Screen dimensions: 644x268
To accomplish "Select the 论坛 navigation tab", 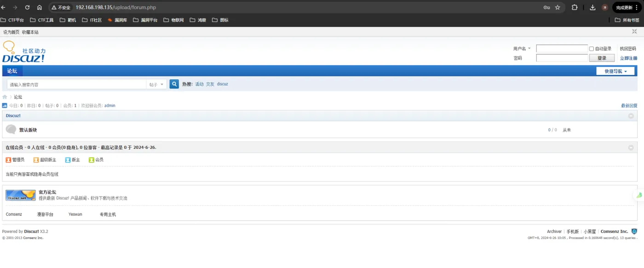I will (x=12, y=71).
